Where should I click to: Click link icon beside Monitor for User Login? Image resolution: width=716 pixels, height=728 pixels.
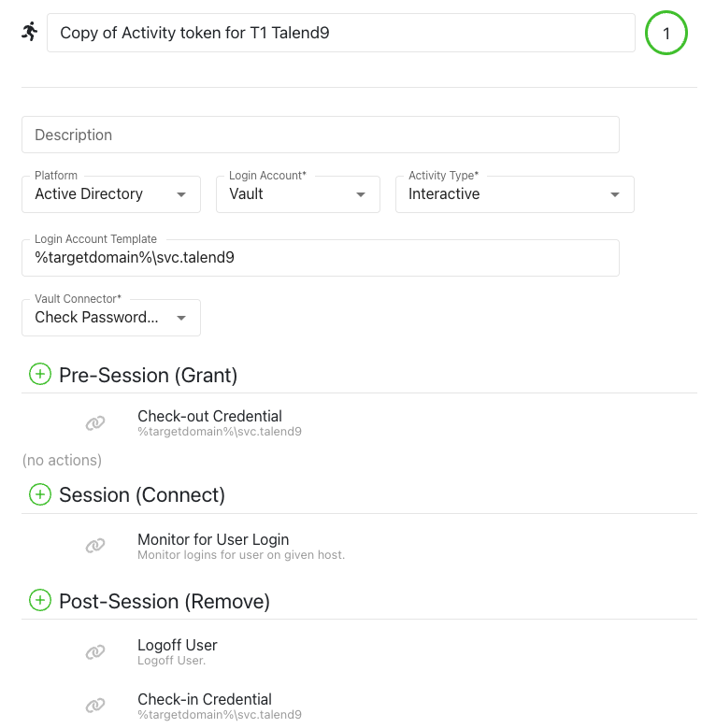point(95,546)
